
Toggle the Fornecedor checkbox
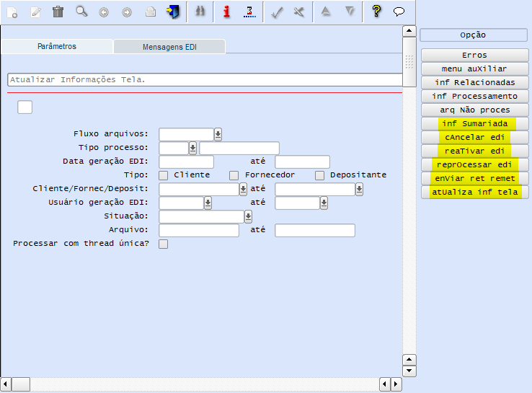click(234, 175)
